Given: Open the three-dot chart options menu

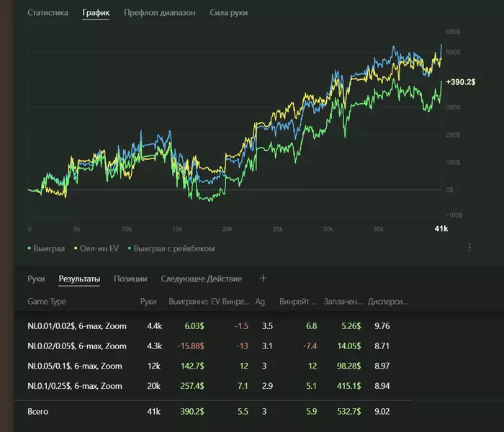Looking at the screenshot, I should click(x=469, y=247).
